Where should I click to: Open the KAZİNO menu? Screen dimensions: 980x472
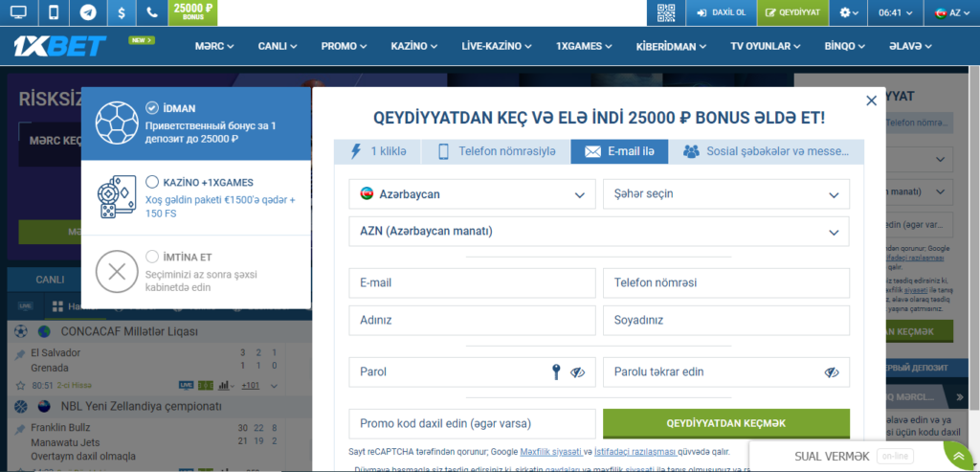[x=414, y=46]
